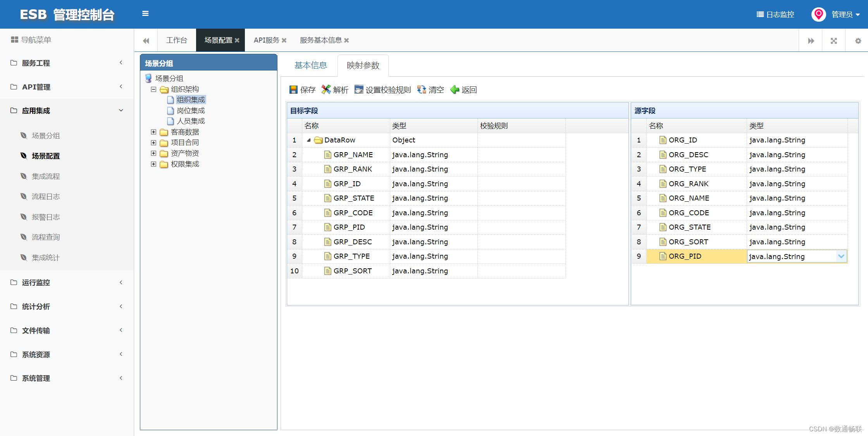Toggle the hamburger sidebar menu icon
868x436 pixels.
click(x=145, y=14)
